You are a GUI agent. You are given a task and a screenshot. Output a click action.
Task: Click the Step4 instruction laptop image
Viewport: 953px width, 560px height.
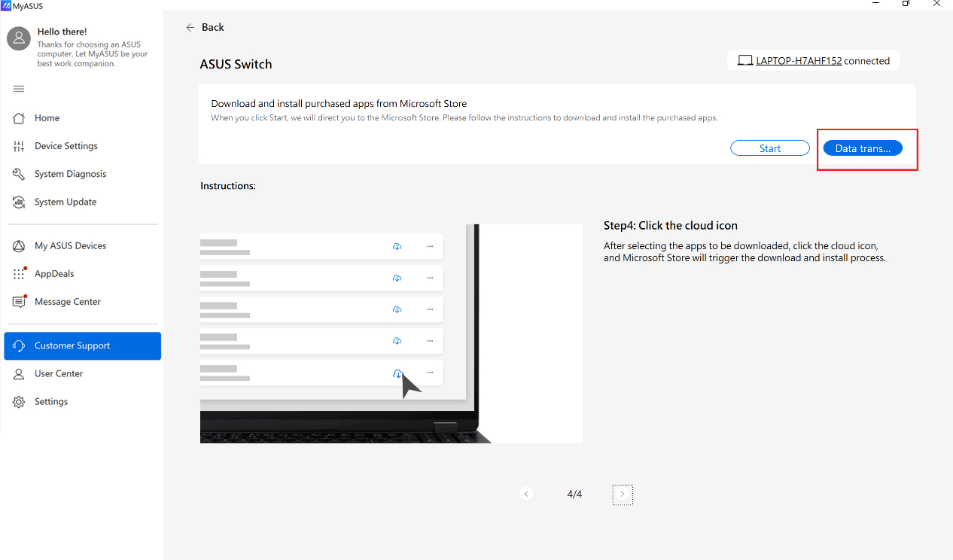pos(391,333)
